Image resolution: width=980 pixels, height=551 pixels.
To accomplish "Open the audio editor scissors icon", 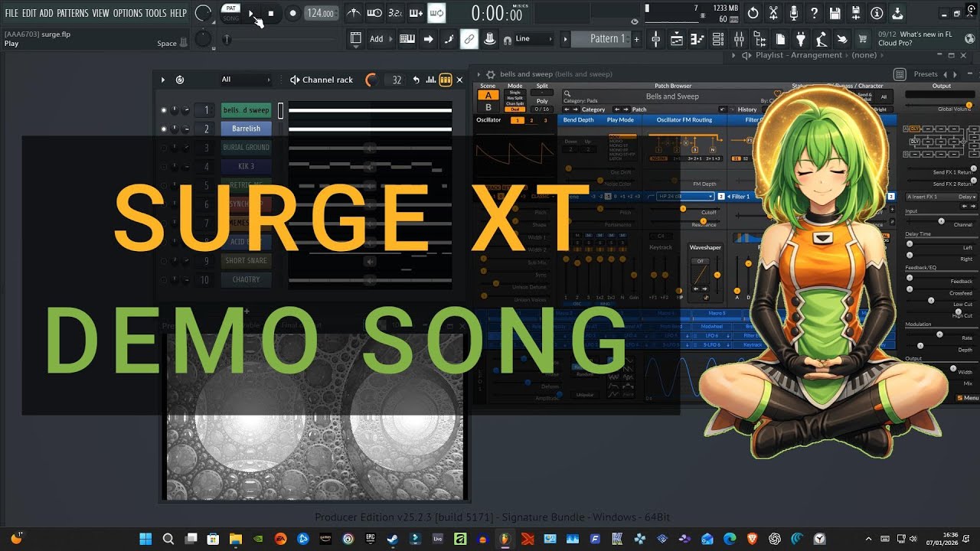I will point(773,13).
